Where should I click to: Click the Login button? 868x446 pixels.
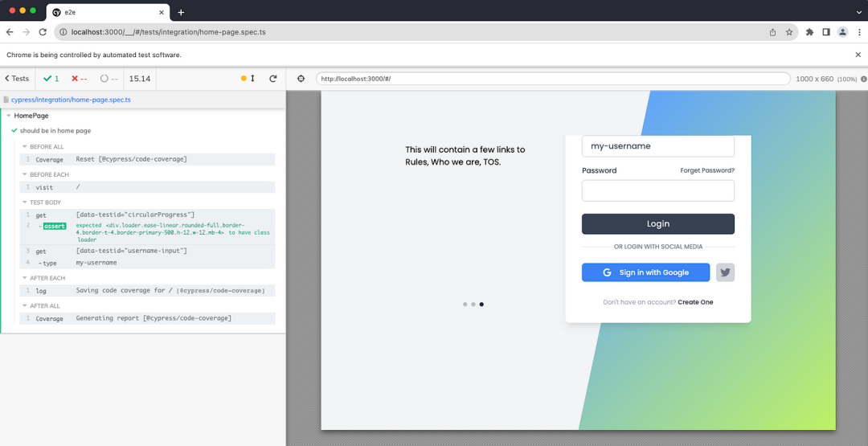[x=657, y=224]
